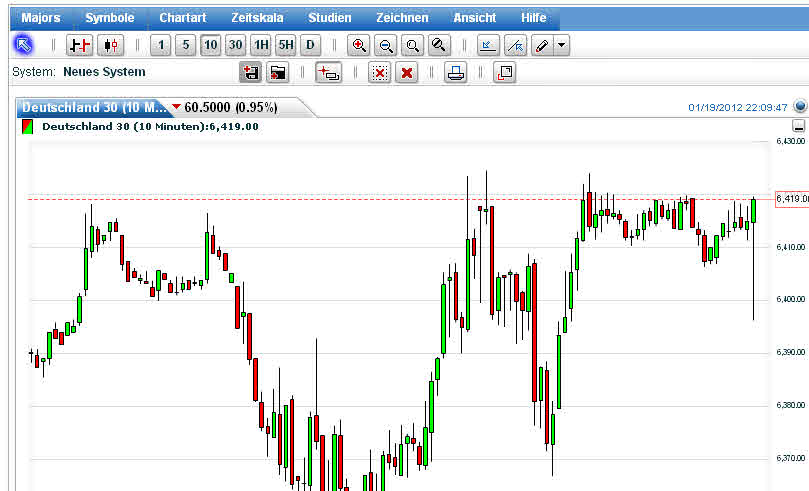
Task: Click the 6,400.00 axis label
Action: click(x=790, y=299)
